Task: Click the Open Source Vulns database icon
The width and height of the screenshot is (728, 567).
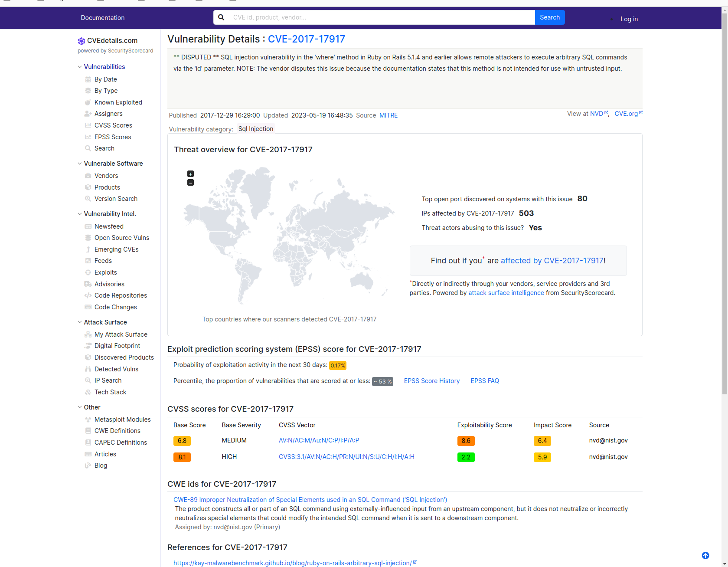Action: pos(88,238)
